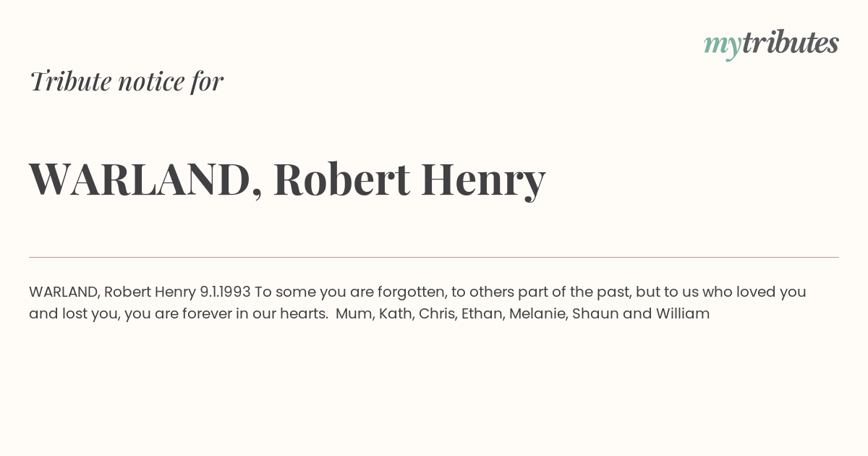Screen dimensions: 868x456
Task: Click the mytributes logo
Action: coord(771,44)
